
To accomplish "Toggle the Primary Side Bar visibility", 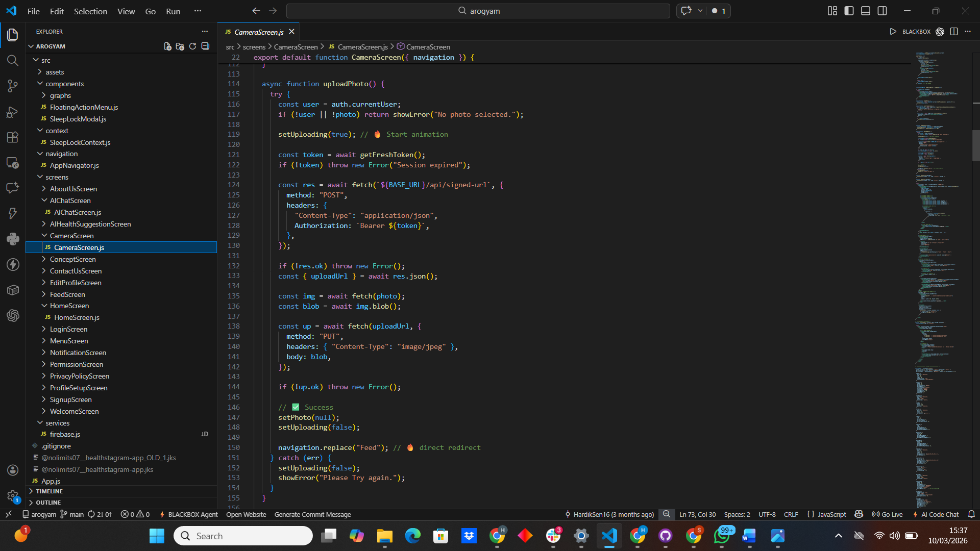I will 849,11.
